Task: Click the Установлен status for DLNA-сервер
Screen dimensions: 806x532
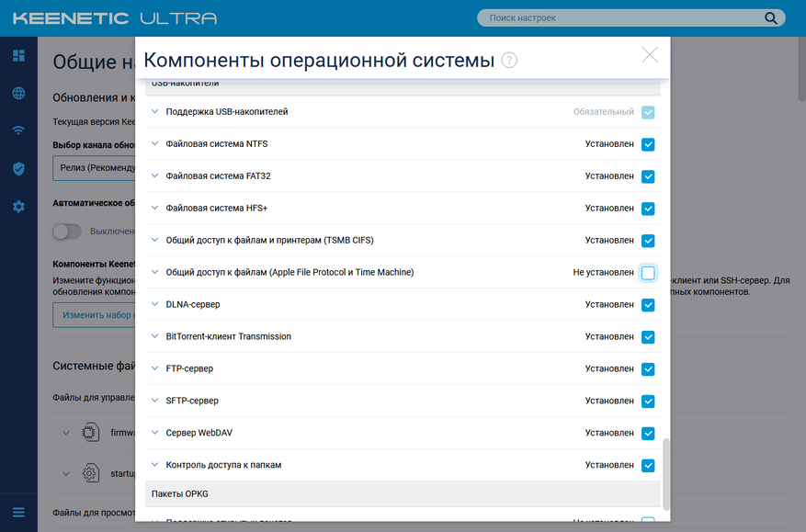Action: 609,305
